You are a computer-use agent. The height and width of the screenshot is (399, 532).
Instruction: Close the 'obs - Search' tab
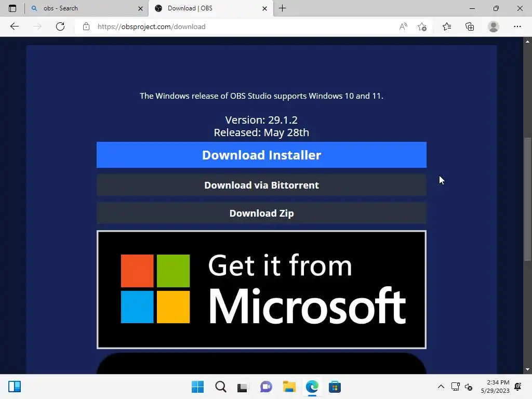[140, 8]
